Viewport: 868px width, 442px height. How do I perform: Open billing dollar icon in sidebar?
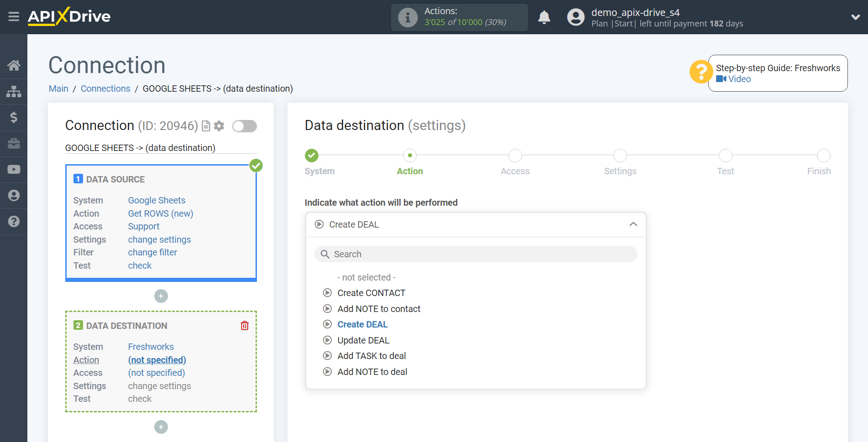point(14,117)
